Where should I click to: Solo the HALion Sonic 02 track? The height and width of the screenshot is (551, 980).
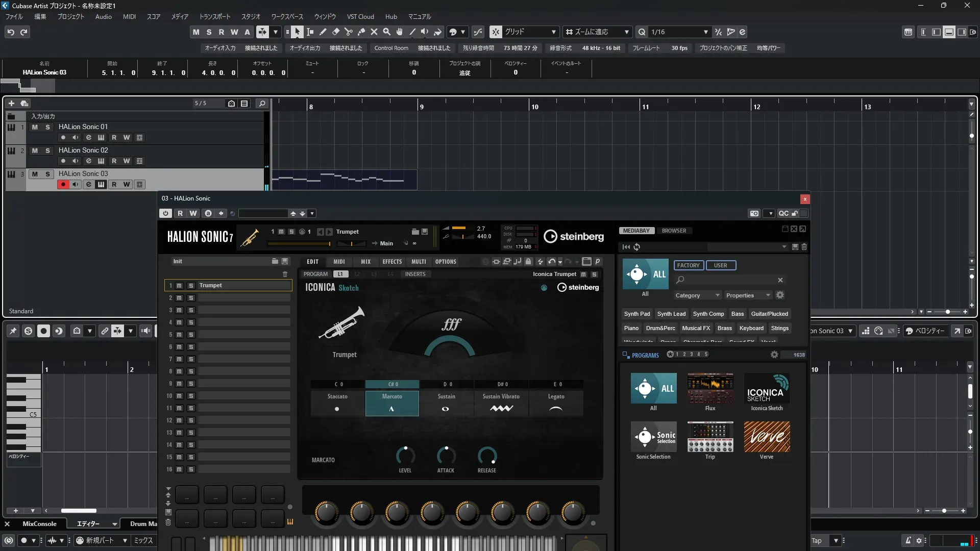(47, 151)
